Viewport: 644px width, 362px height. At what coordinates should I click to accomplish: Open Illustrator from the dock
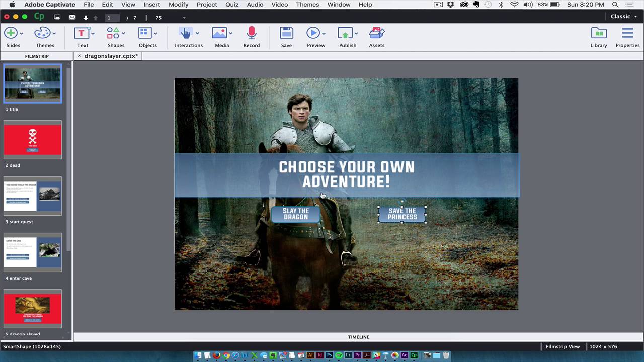(x=310, y=355)
